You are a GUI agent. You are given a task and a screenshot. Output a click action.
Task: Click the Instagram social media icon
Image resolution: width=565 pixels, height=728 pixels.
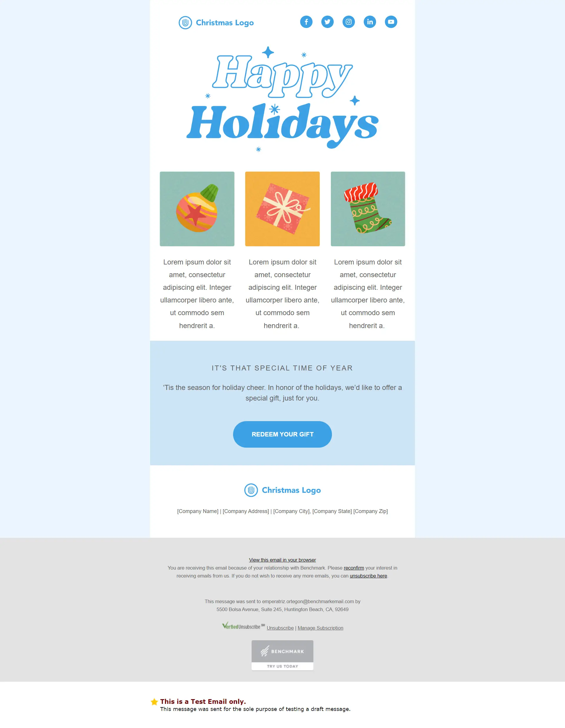click(348, 22)
